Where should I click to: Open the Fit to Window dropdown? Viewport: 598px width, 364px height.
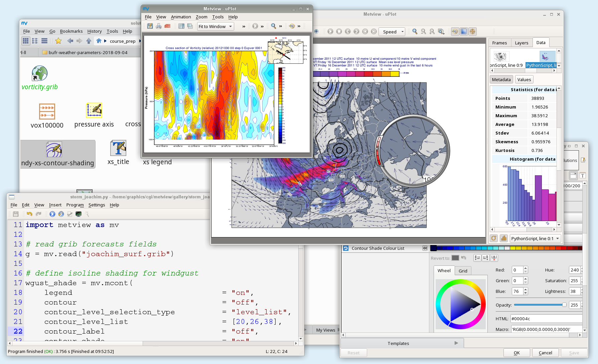coord(215,26)
